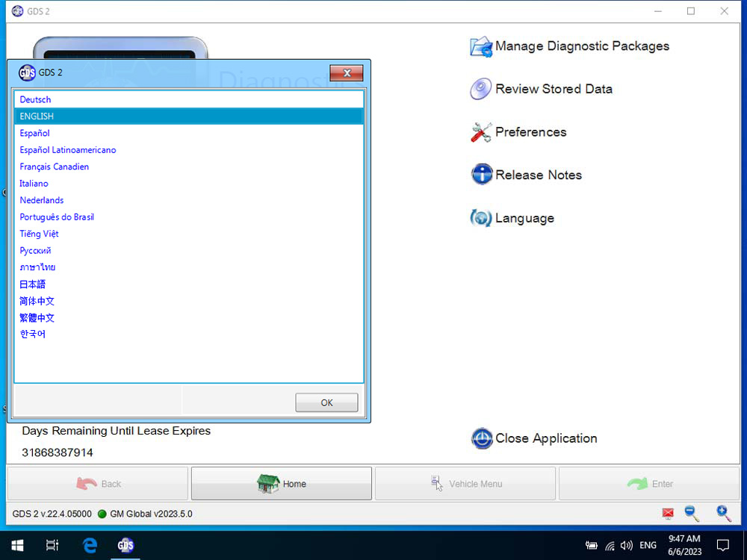Open the Preferences text link
The image size is (747, 560).
tap(530, 132)
